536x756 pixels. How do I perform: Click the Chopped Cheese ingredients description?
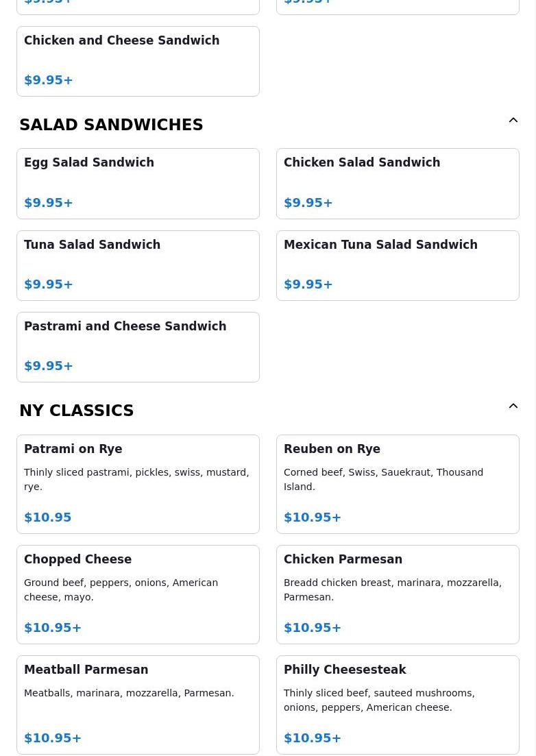click(x=121, y=589)
